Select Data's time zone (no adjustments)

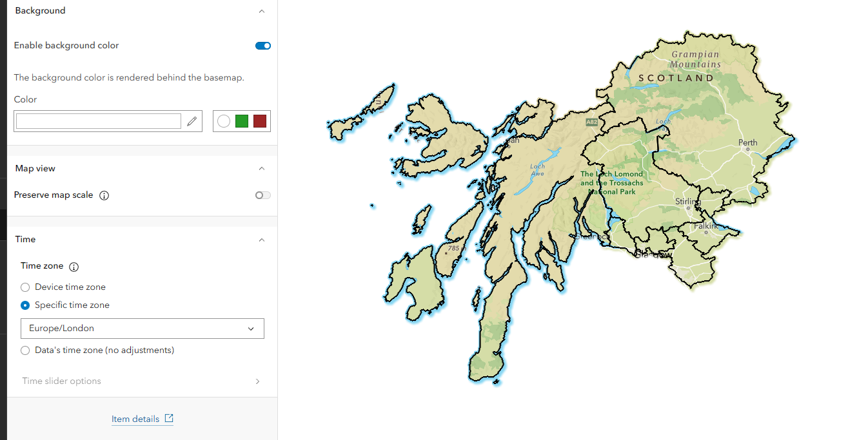point(25,350)
